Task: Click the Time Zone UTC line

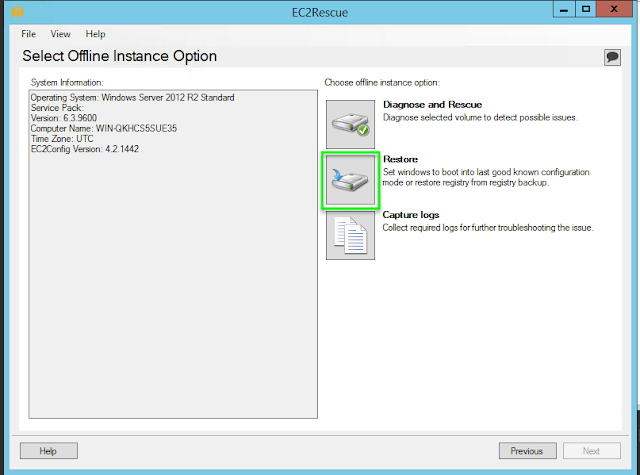Action: pyautogui.click(x=62, y=139)
